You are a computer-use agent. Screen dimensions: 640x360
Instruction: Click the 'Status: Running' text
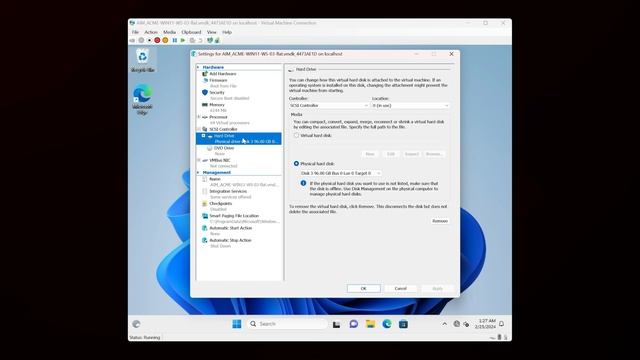[144, 338]
